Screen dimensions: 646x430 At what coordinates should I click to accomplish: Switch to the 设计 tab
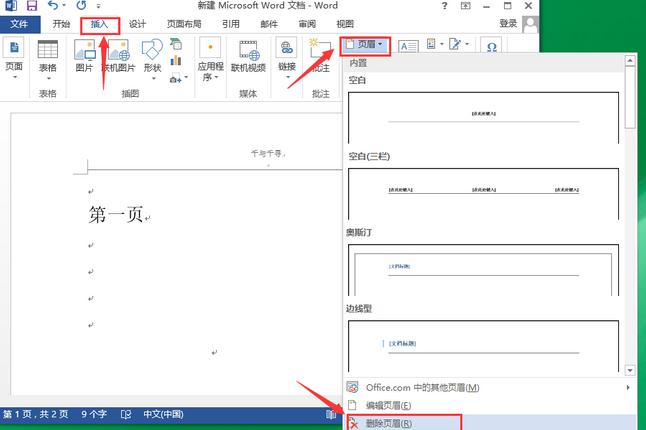coord(137,24)
